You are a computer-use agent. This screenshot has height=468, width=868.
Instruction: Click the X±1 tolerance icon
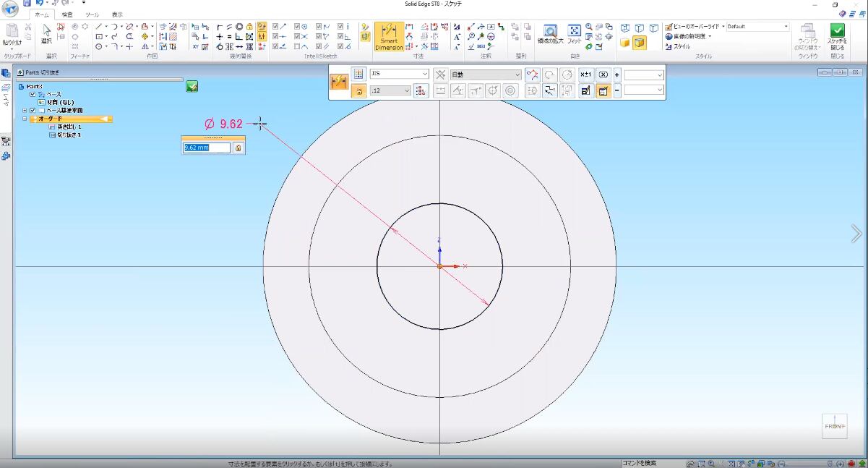click(586, 75)
